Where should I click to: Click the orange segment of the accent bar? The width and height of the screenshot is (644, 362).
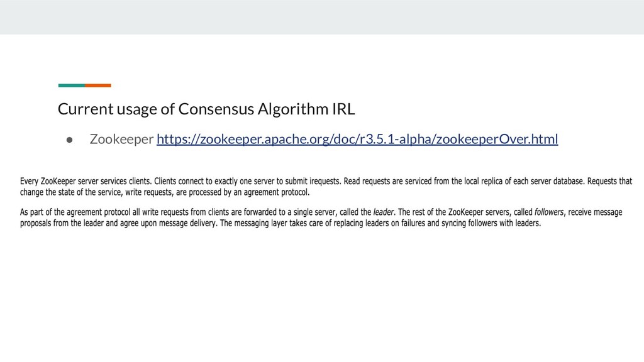pyautogui.click(x=98, y=85)
